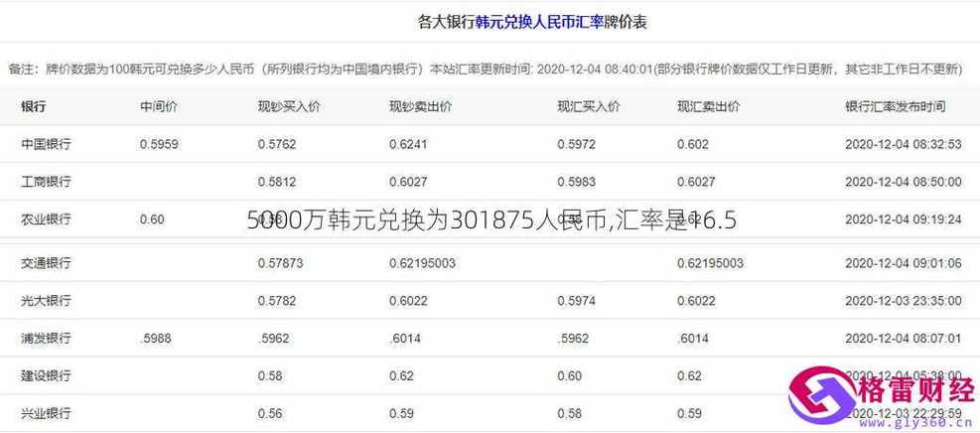Click the 现钞卖出价 column header
Screen dimensions: 980x433
[x=421, y=107]
